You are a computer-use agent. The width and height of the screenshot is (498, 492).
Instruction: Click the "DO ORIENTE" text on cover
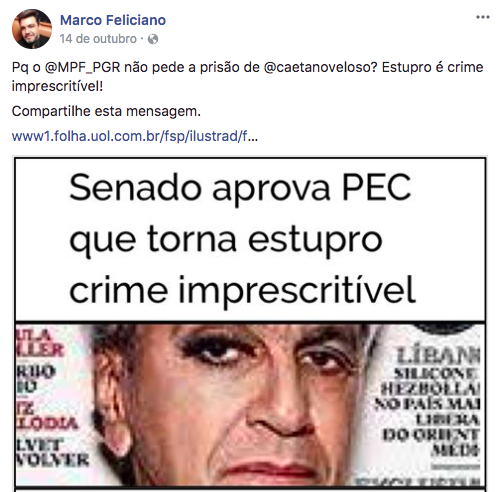(431, 435)
